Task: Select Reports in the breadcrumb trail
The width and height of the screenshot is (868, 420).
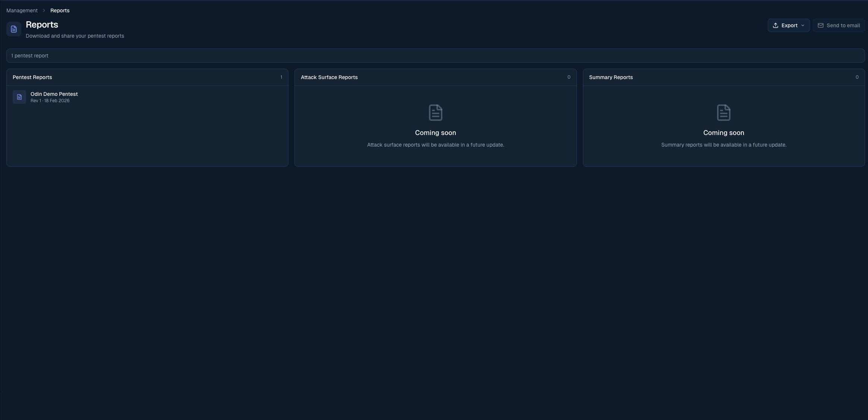Action: [x=60, y=10]
